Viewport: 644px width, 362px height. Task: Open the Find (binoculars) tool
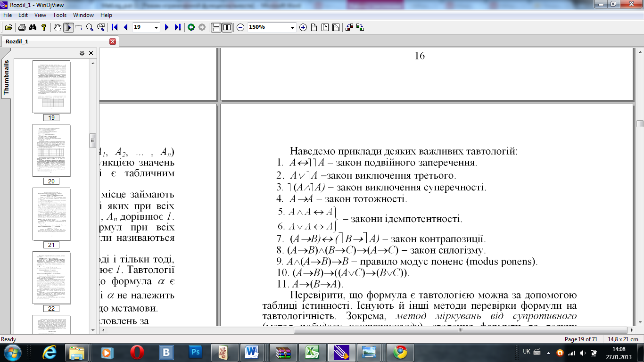tap(33, 27)
